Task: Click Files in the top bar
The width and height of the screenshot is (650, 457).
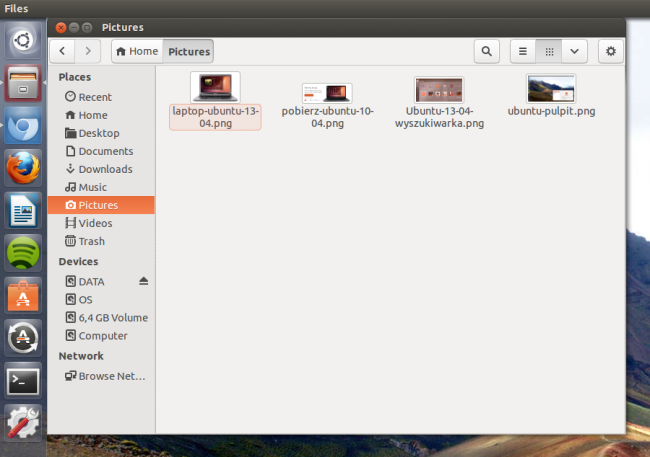Action: pos(16,8)
